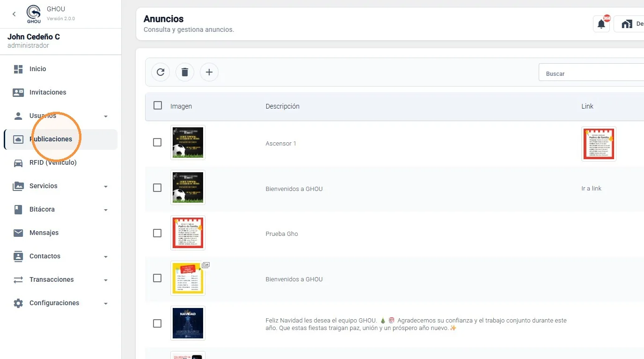Click the Configuraciones gear icon

pos(18,303)
